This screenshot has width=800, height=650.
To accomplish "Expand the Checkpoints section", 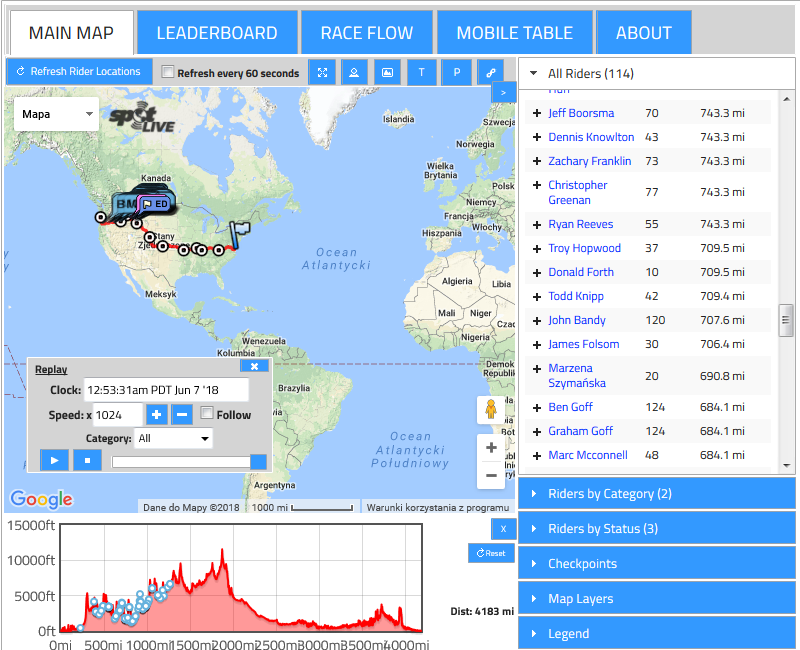I will 657,563.
